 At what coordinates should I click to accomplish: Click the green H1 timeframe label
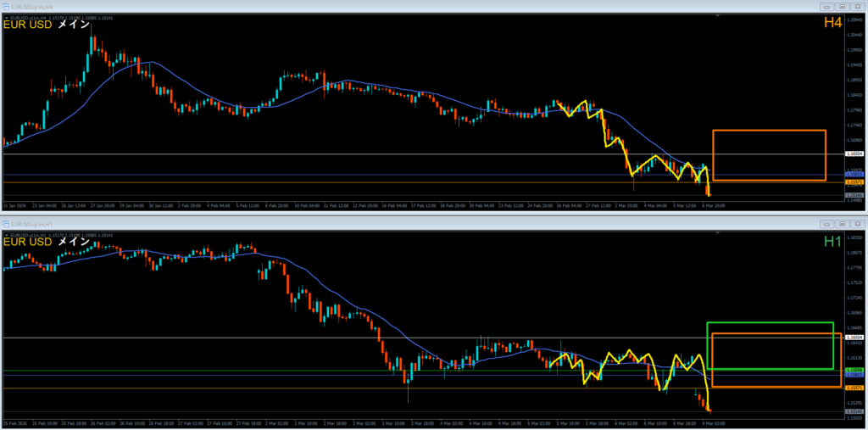coord(832,242)
